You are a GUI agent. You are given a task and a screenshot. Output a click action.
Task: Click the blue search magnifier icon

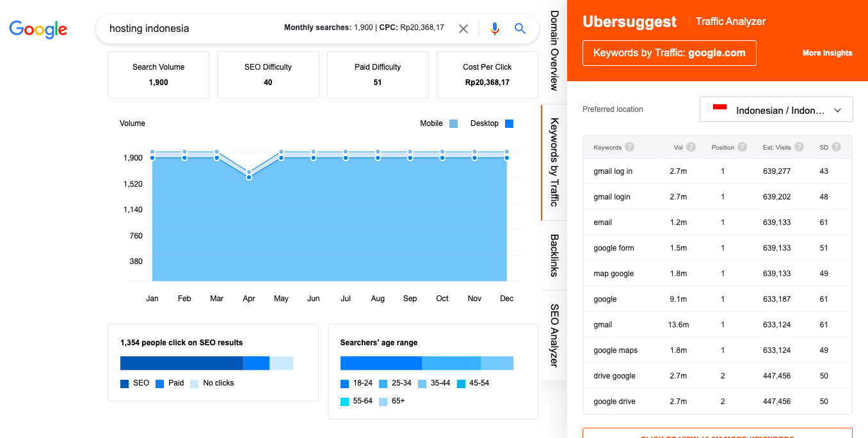pos(520,28)
